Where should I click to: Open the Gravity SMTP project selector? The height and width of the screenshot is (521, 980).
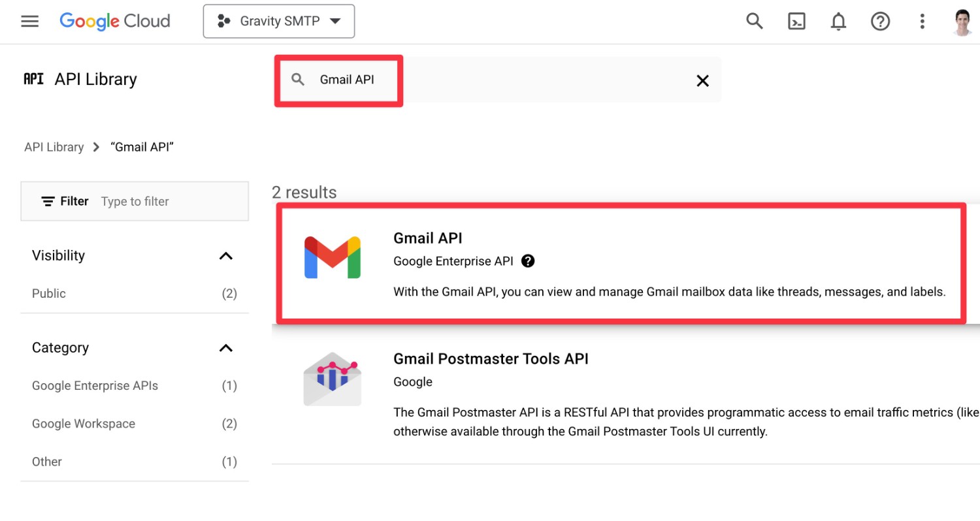point(279,22)
